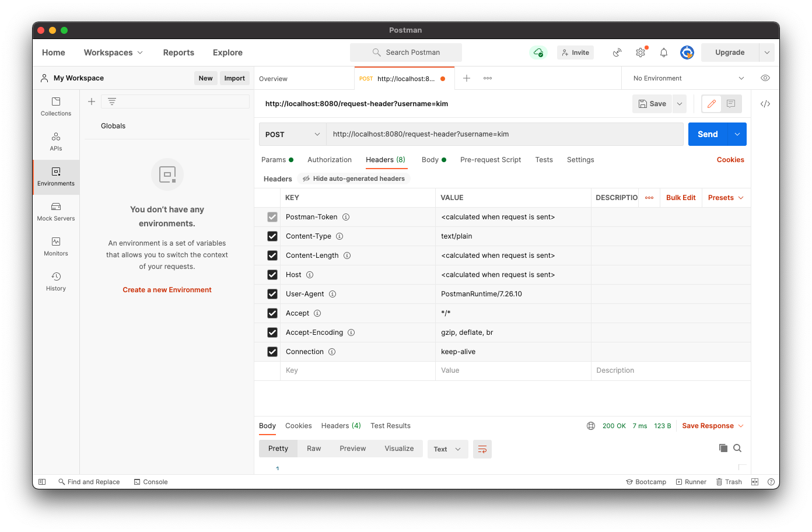Click the info icon next to Postman-Token
812x532 pixels.
click(346, 217)
